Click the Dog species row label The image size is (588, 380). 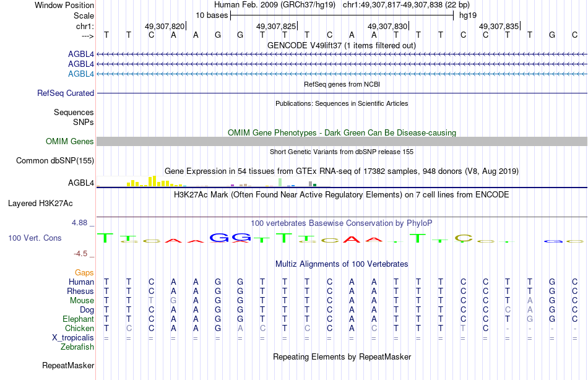pos(87,310)
